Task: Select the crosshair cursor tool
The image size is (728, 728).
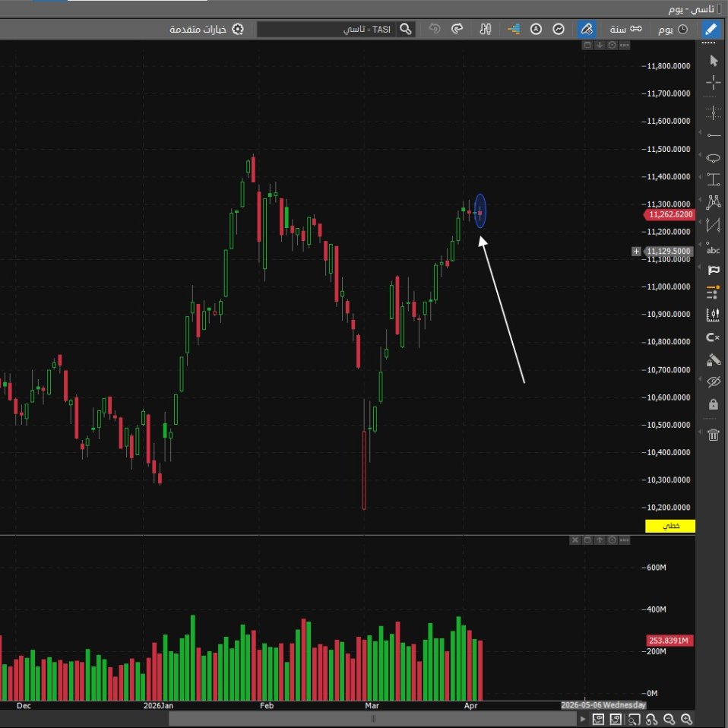Action: [x=714, y=83]
